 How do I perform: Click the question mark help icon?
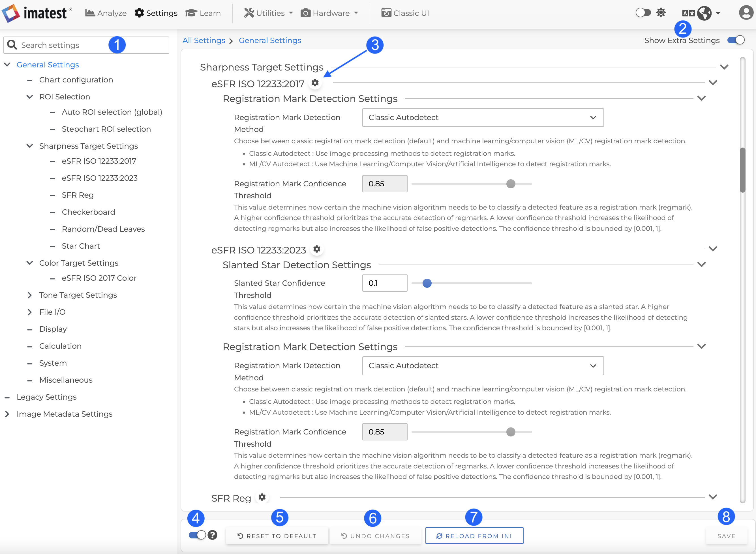pyautogui.click(x=213, y=535)
